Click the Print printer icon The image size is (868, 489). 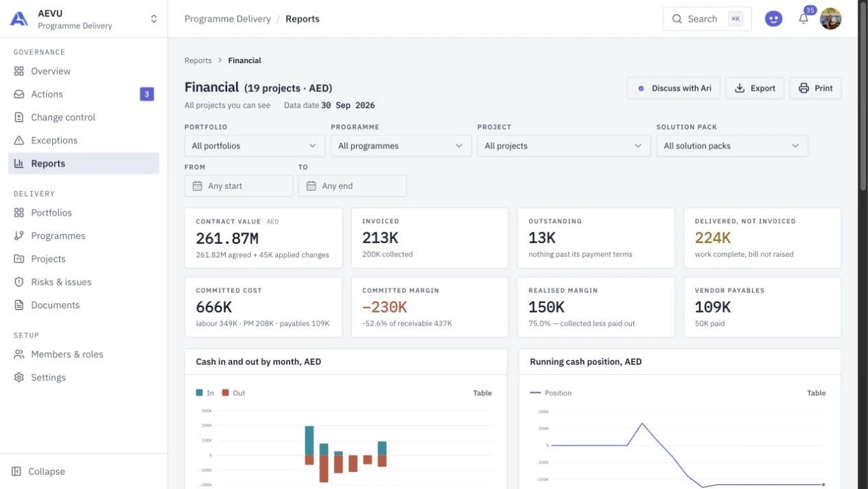804,88
